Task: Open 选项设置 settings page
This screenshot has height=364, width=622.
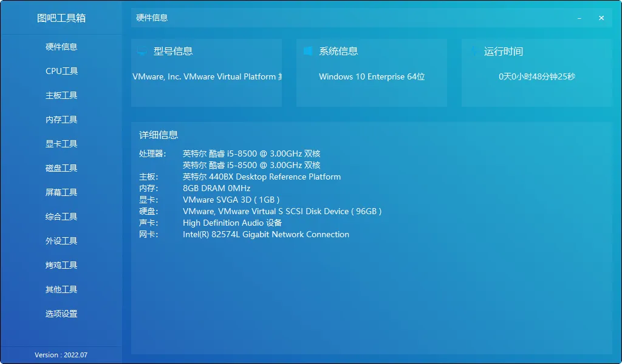Action: 61,314
